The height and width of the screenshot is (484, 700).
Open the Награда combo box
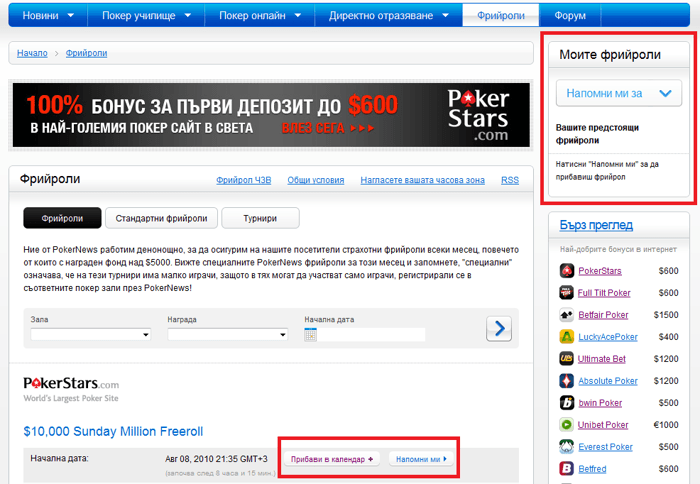click(228, 334)
